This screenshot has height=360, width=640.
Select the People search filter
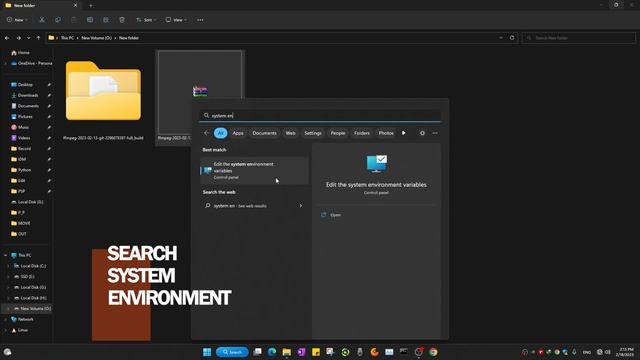pyautogui.click(x=338, y=133)
